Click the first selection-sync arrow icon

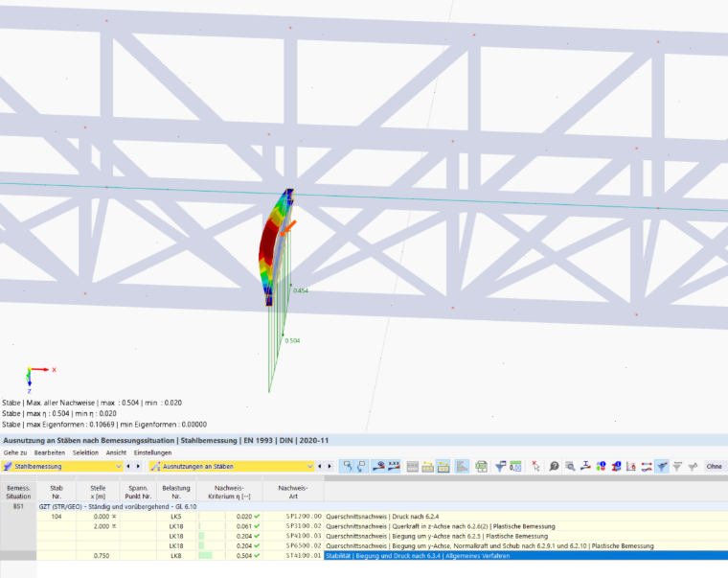(x=347, y=466)
